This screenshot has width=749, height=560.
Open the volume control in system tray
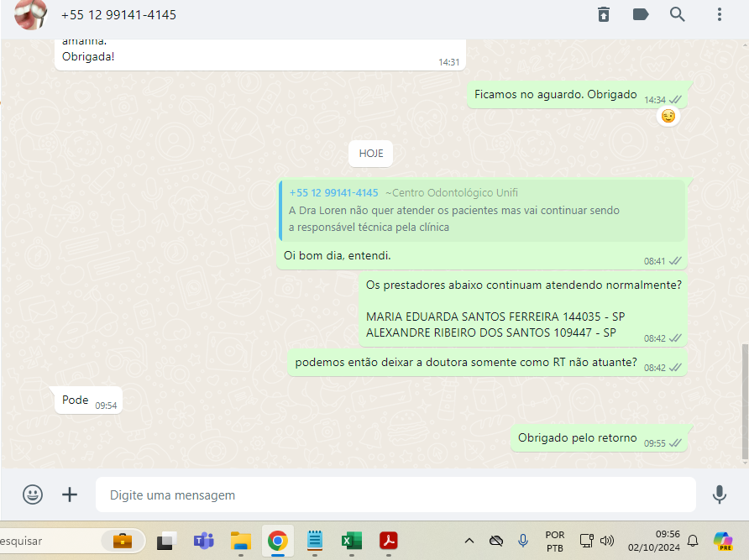[x=607, y=541]
